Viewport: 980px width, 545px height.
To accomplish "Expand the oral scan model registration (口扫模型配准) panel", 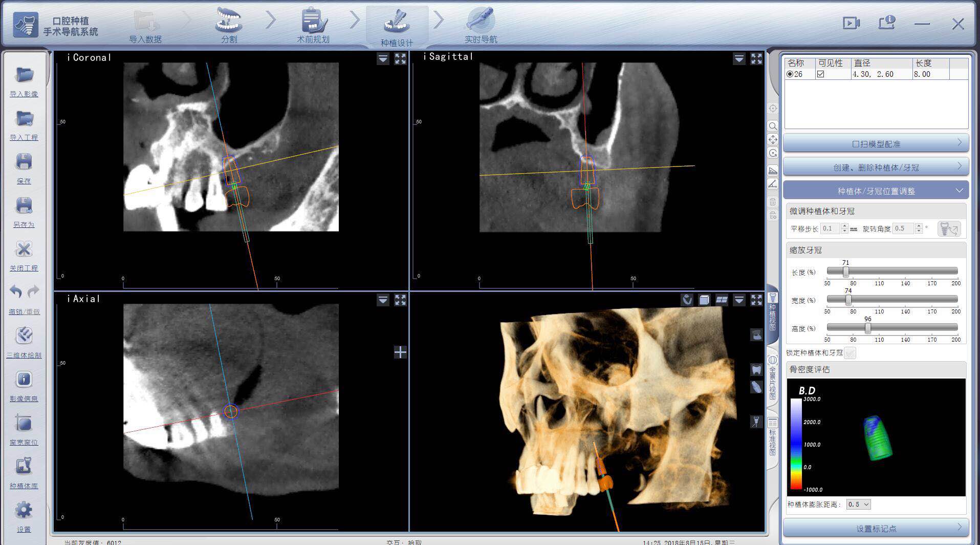I will tap(876, 144).
